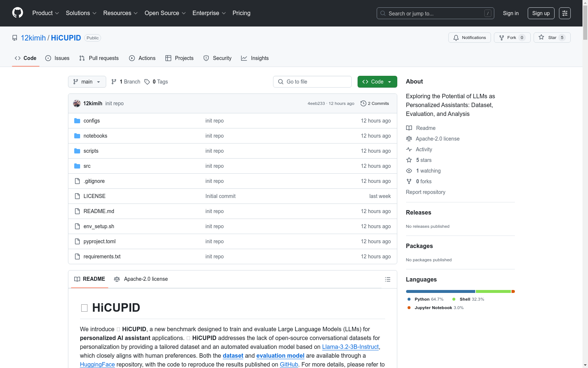This screenshot has width=588, height=368.
Task: Open the green Code dropdown
Action: coord(377,82)
